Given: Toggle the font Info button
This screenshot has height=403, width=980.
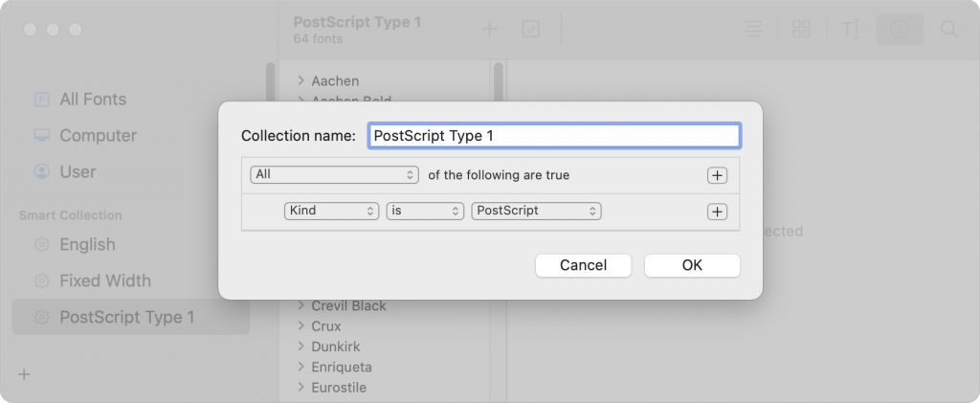Looking at the screenshot, I should click(900, 30).
